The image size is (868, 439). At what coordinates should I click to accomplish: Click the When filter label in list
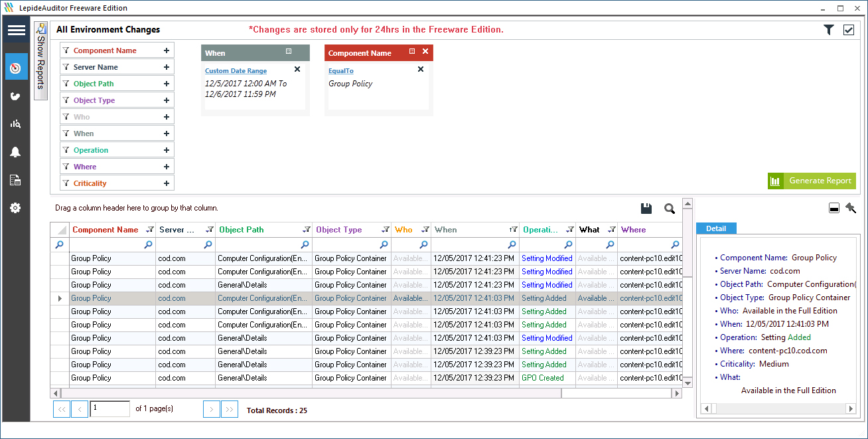pyautogui.click(x=84, y=133)
